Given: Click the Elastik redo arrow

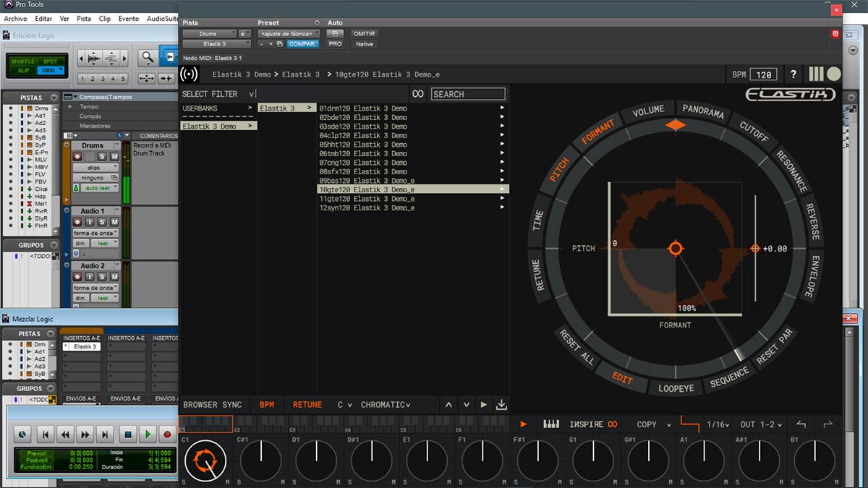Looking at the screenshot, I should point(828,424).
